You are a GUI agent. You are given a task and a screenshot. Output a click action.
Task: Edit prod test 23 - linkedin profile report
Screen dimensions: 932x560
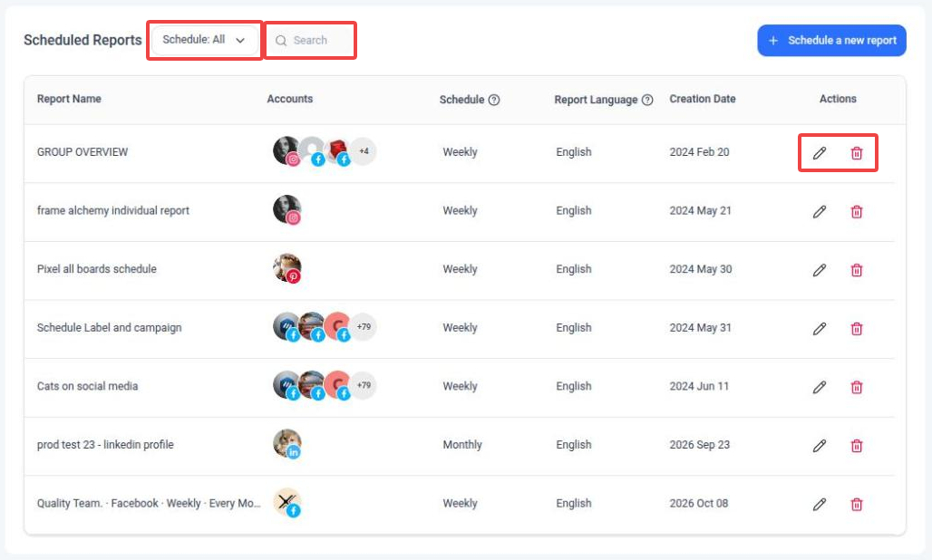coord(820,446)
